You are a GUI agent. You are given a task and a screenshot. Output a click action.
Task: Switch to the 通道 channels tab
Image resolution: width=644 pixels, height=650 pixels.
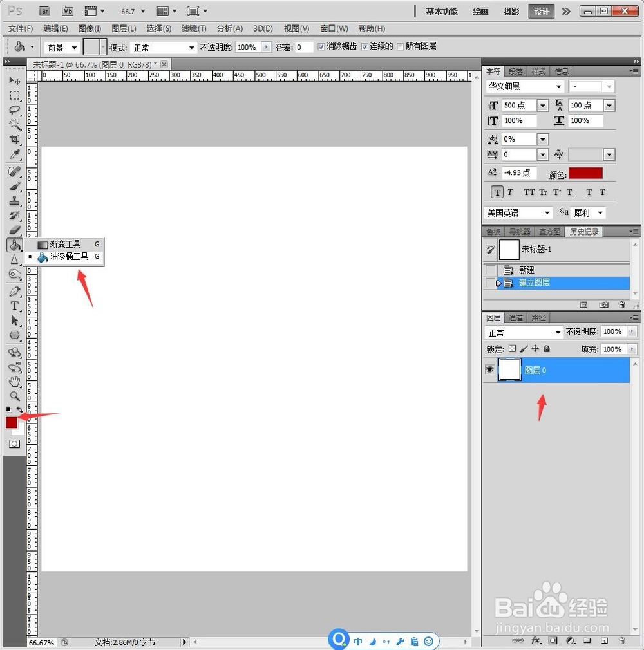(x=516, y=318)
